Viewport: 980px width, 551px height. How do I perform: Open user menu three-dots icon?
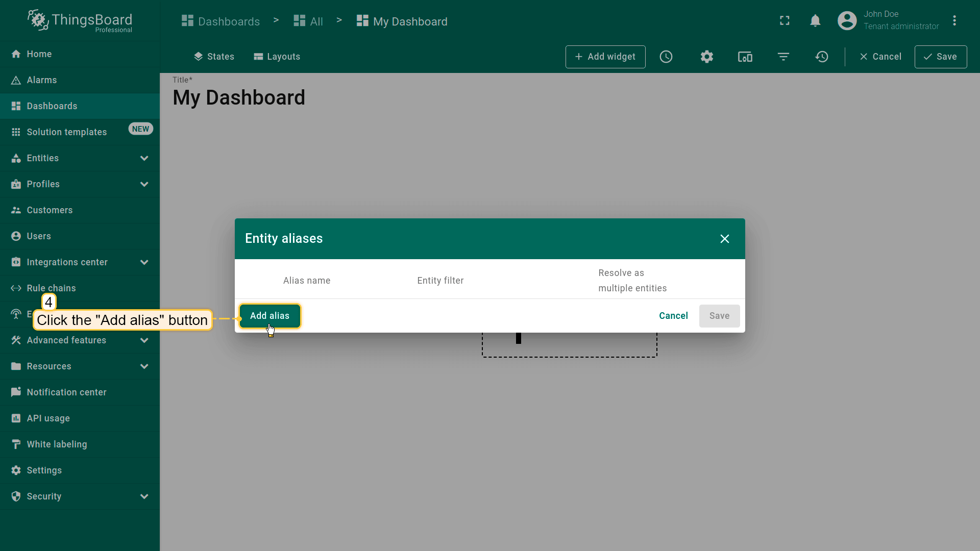pyautogui.click(x=954, y=20)
